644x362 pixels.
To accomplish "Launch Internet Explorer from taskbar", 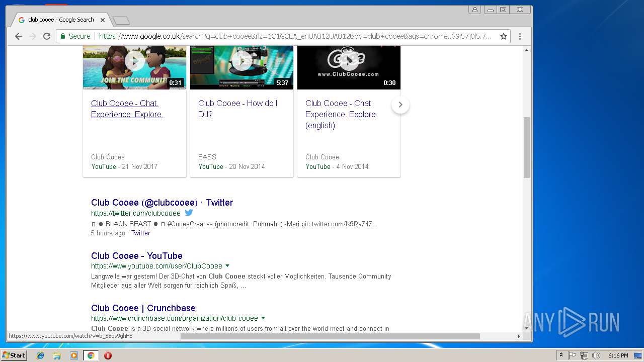I will tap(40, 355).
